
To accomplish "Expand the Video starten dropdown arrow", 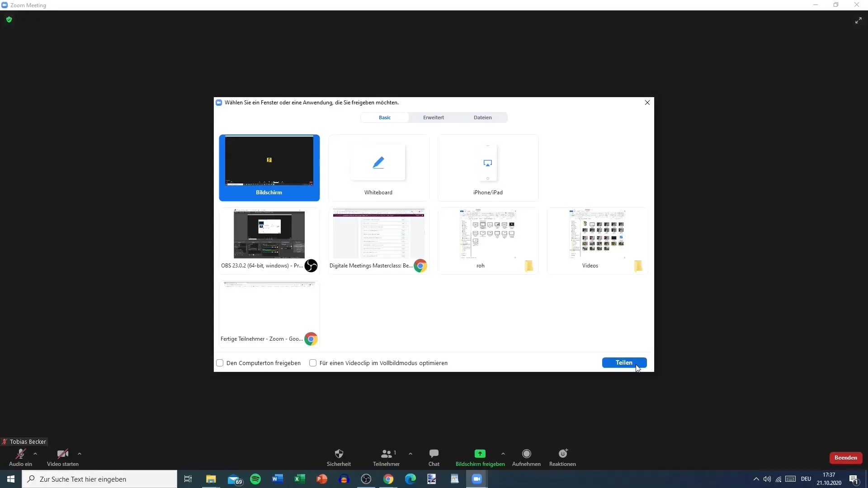I will pos(79,454).
